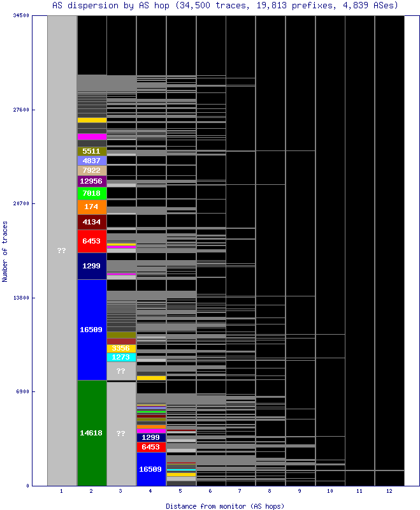Select the navy 1299 block in hop 4

pos(151,438)
